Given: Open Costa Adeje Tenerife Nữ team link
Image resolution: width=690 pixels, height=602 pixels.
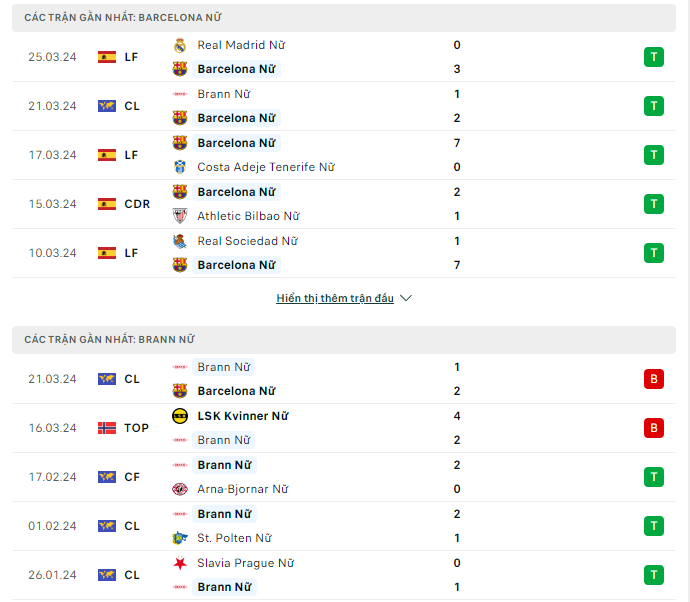Looking at the screenshot, I should (x=266, y=167).
